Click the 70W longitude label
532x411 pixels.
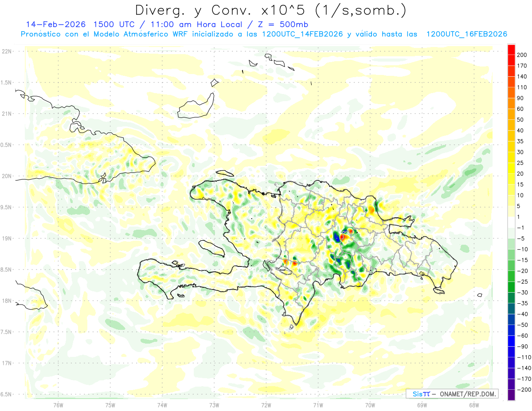coord(370,405)
